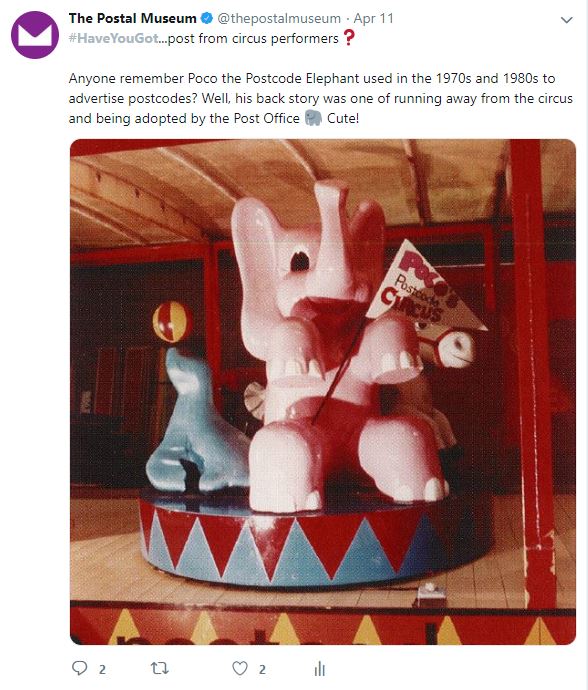Image resolution: width=588 pixels, height=690 pixels.
Task: Open The Postal Museum profile name
Action: point(132,18)
